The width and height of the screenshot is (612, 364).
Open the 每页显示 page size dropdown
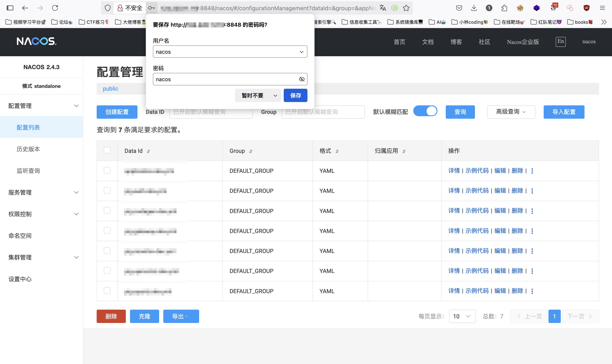point(462,316)
